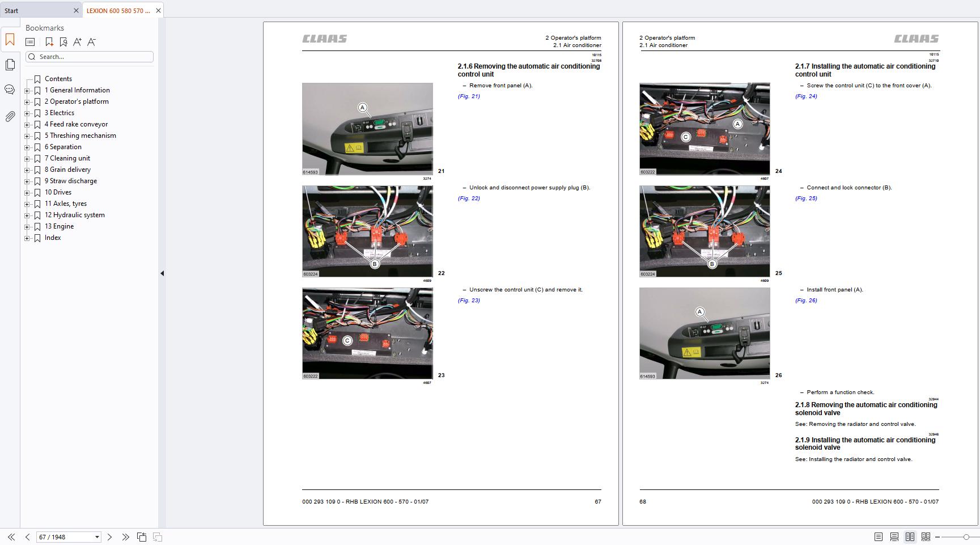980x545 pixels.
Task: Click figure 22 power plug photo
Action: (x=367, y=231)
